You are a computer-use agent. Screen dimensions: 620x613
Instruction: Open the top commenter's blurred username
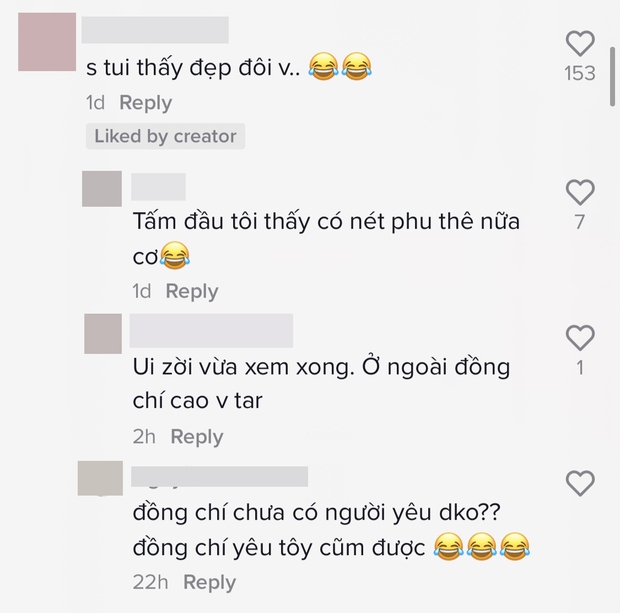coord(155,30)
